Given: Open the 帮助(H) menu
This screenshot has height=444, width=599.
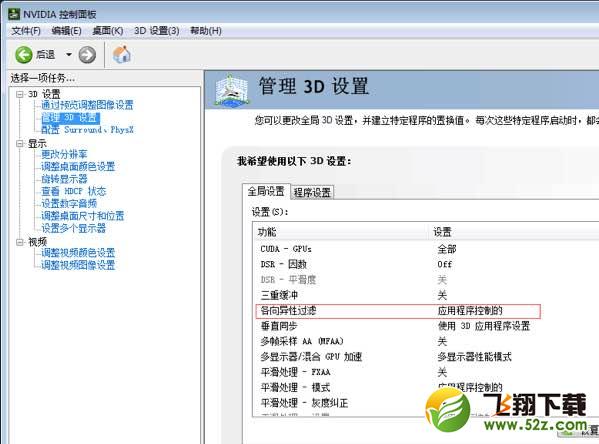Looking at the screenshot, I should point(206,31).
